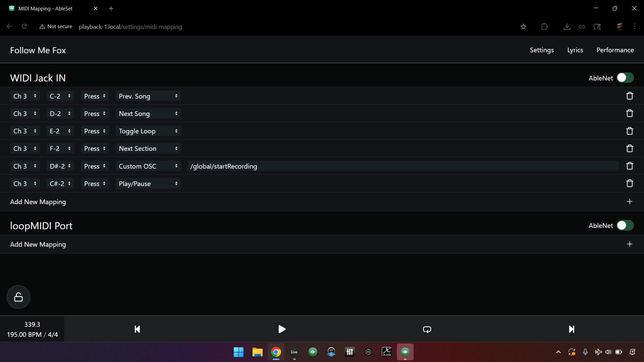Go back in browser history
Image resolution: width=644 pixels, height=362 pixels.
[9, 26]
